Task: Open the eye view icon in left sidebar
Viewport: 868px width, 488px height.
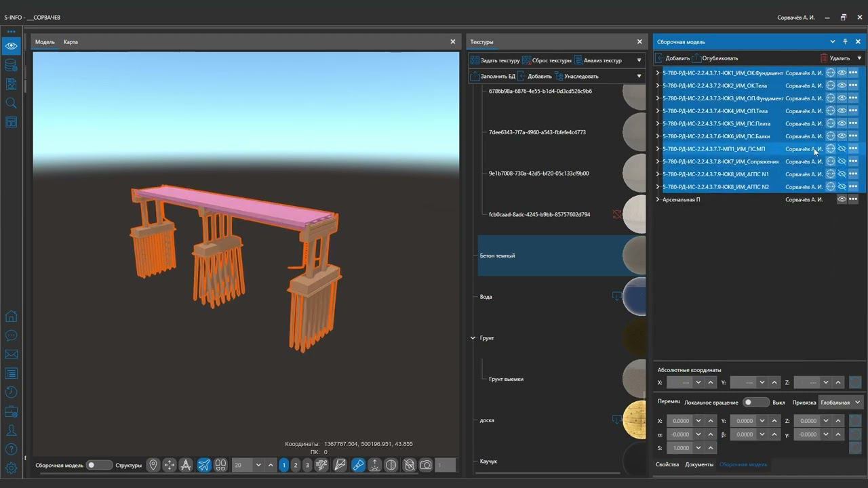Action: [x=11, y=46]
